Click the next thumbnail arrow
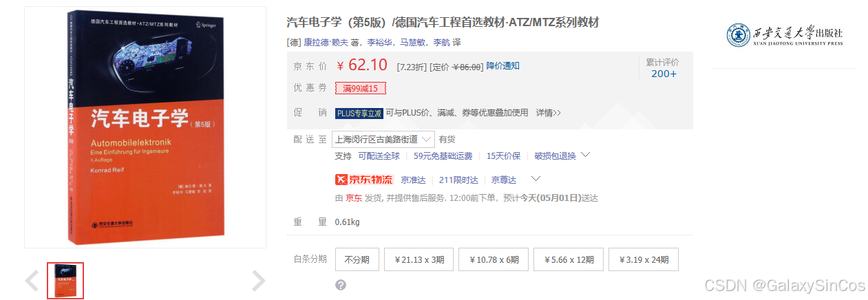The height and width of the screenshot is (300, 868). [258, 281]
